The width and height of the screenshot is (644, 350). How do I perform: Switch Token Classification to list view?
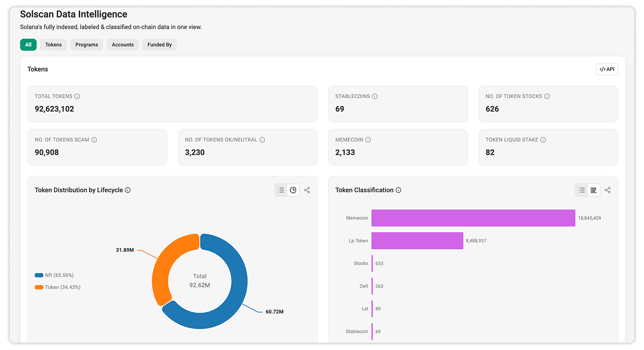582,190
